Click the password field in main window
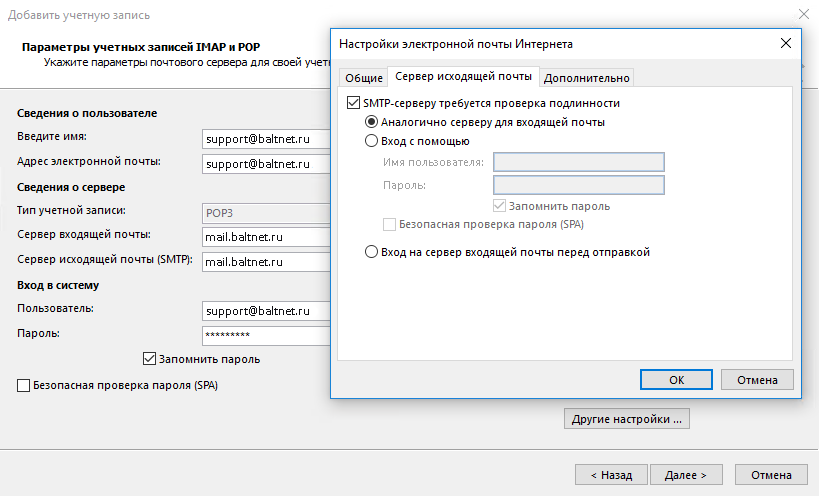Image resolution: width=819 pixels, height=496 pixels. [265, 335]
